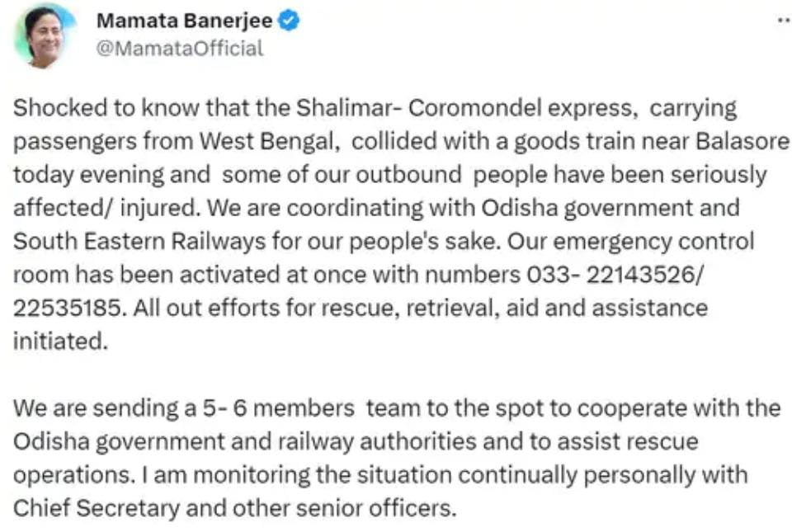Screen dimensions: 792x532
Task: Click the blue verified badge
Action: 288,21
